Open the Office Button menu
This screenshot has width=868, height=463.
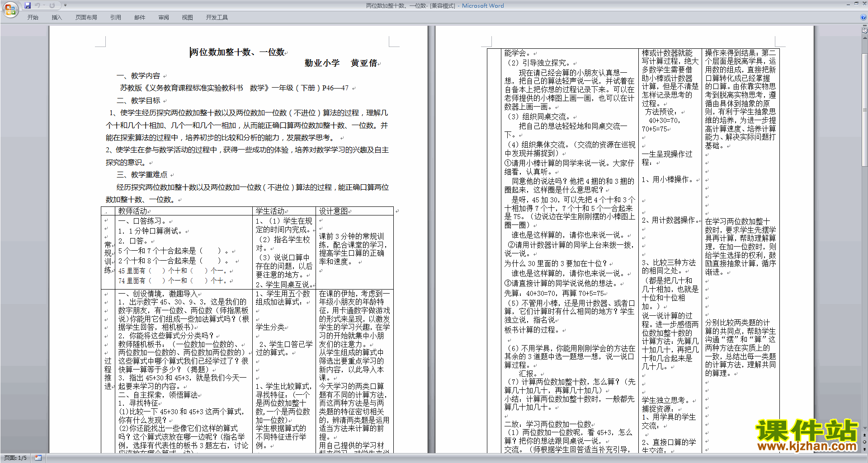coord(10,9)
